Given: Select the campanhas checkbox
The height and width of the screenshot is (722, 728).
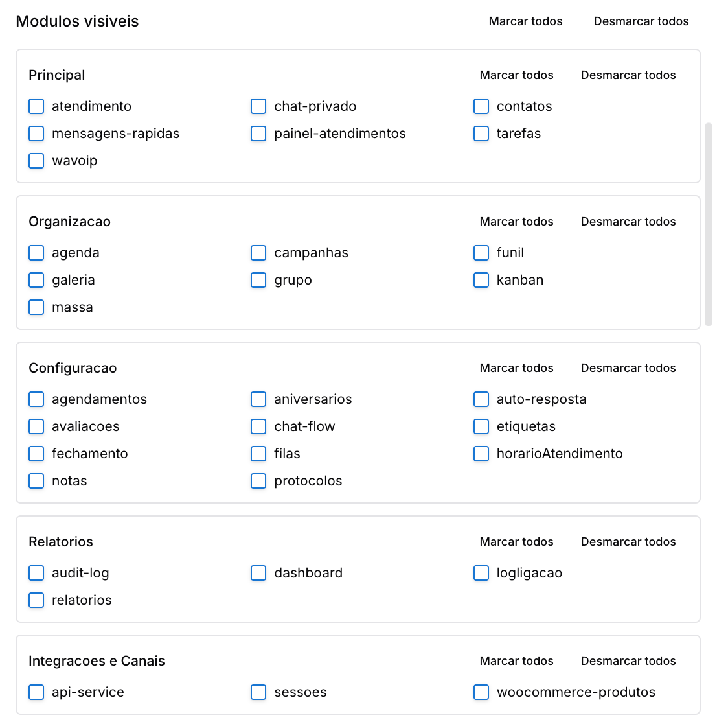Looking at the screenshot, I should (x=258, y=253).
